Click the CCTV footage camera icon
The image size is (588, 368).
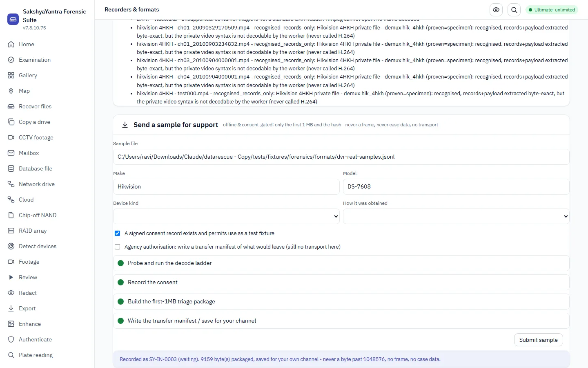click(x=11, y=137)
